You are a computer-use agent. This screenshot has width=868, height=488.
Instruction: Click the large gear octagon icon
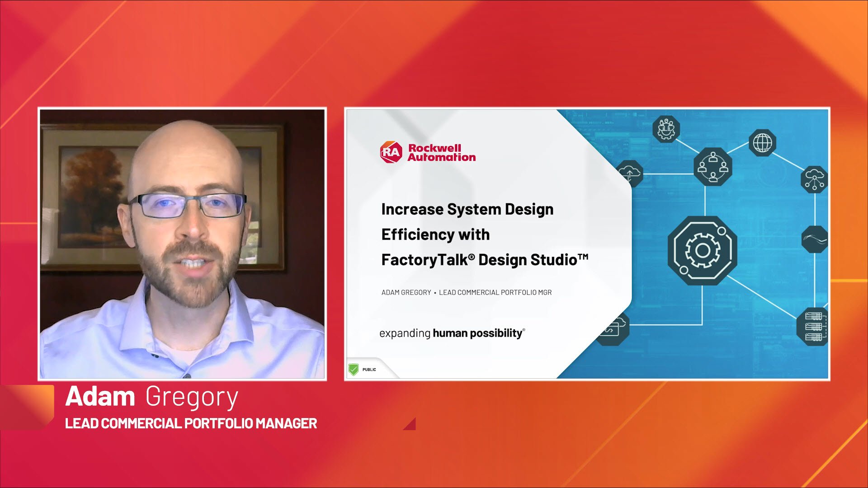pos(702,250)
